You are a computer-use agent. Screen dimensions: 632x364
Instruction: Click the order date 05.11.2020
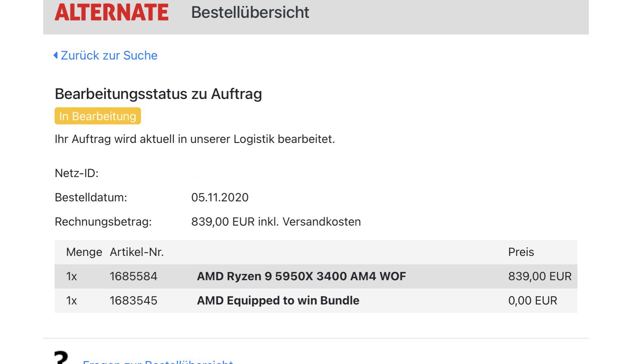pyautogui.click(x=220, y=197)
